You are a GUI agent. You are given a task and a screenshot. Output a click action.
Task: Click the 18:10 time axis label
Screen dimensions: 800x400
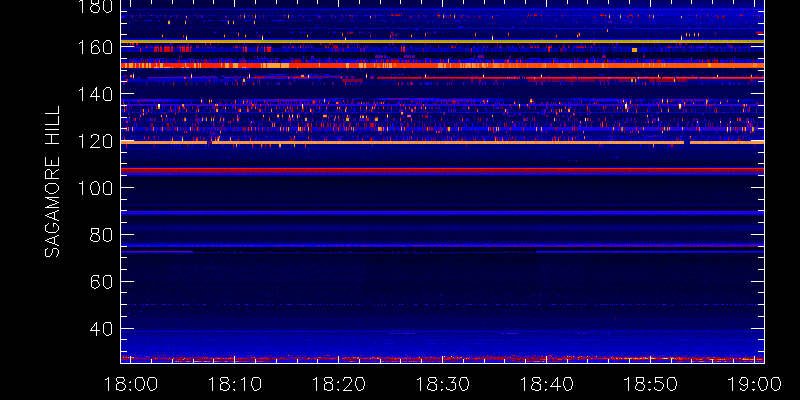tap(235, 384)
